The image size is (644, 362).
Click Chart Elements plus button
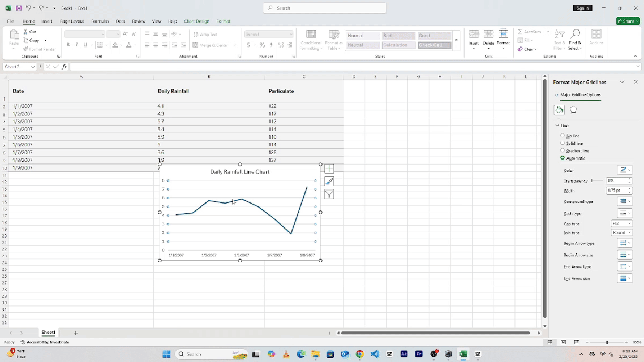329,169
